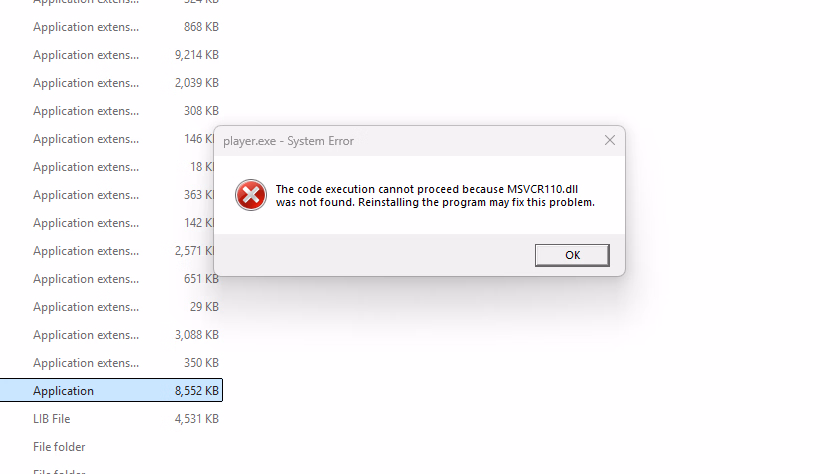The width and height of the screenshot is (820, 474).
Task: Click the MSVCR110.dll error message text
Action: (435, 196)
